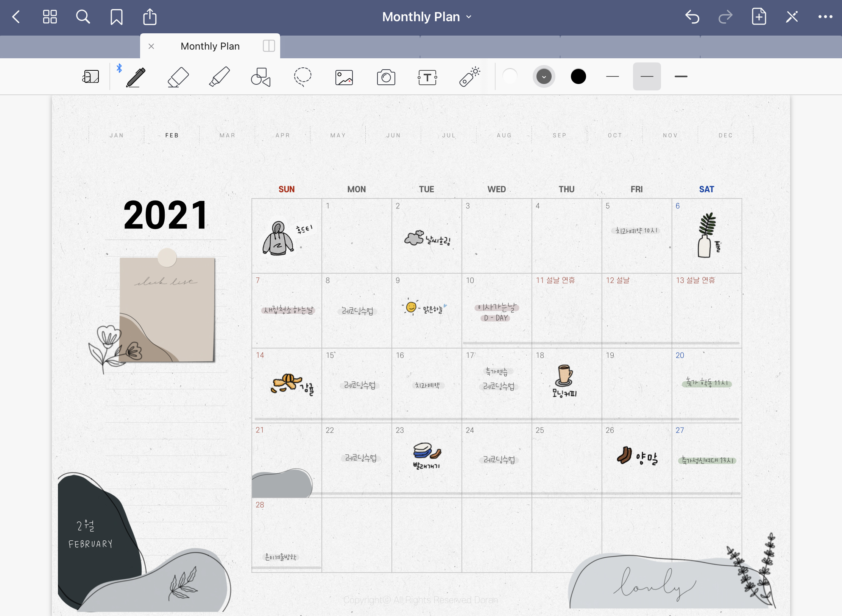
Task: Select the thickest stroke width
Action: point(681,77)
